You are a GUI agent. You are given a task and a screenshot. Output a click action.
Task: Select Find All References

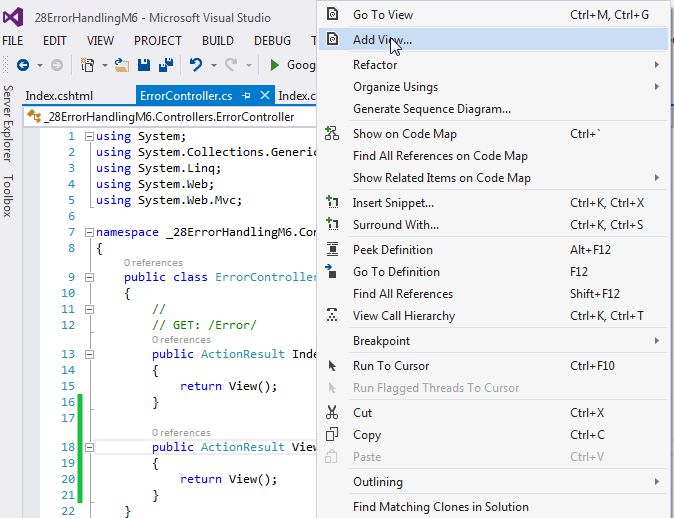(x=493, y=294)
